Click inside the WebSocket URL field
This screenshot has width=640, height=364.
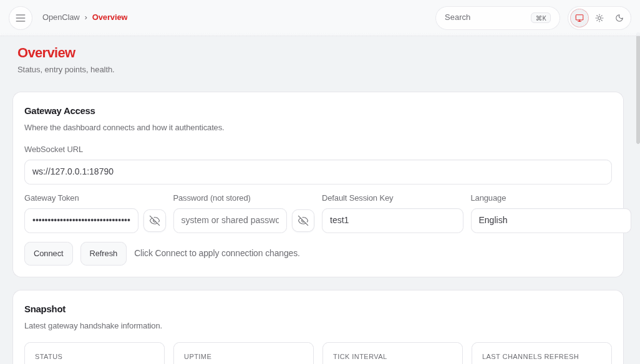(x=318, y=171)
